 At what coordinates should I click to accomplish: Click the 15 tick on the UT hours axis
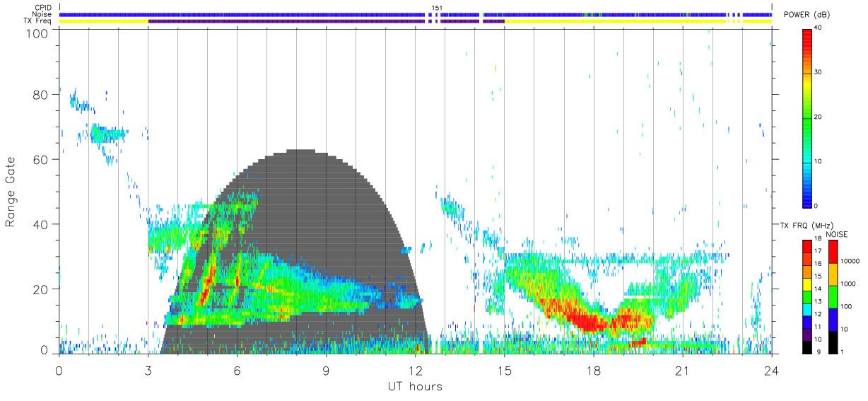coord(504,371)
